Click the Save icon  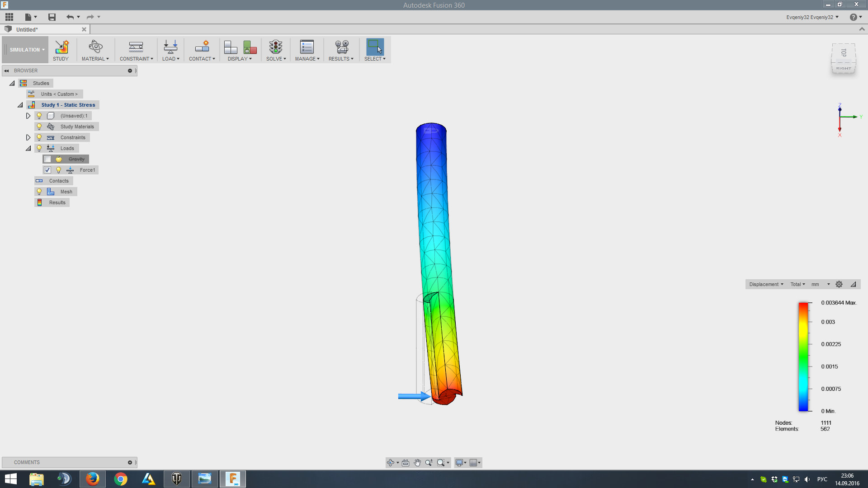(x=52, y=17)
